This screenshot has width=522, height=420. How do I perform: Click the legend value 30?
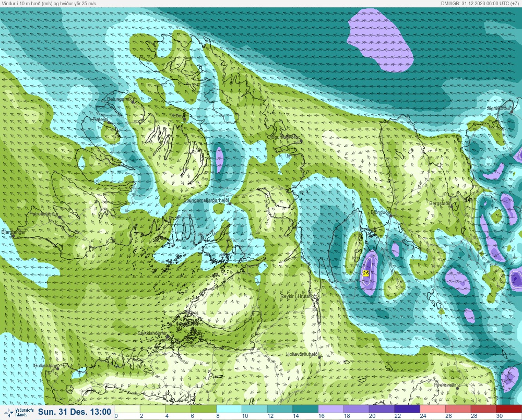coord(499,416)
